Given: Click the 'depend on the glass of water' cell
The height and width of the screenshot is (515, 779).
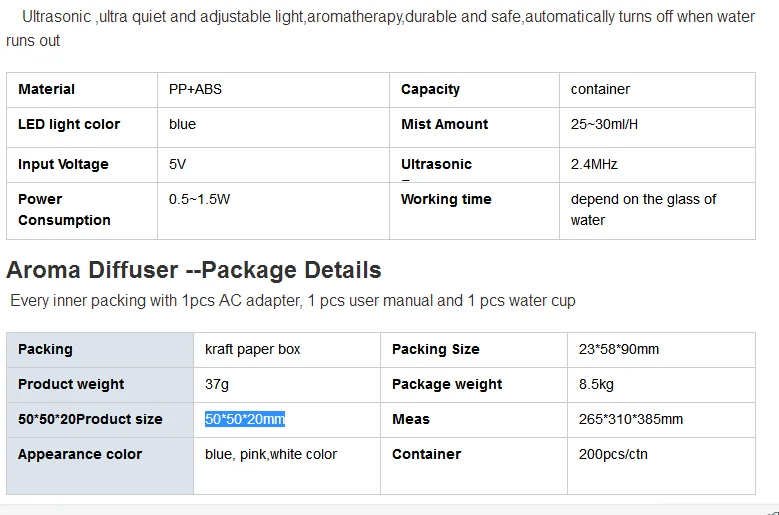Looking at the screenshot, I should pos(657,211).
